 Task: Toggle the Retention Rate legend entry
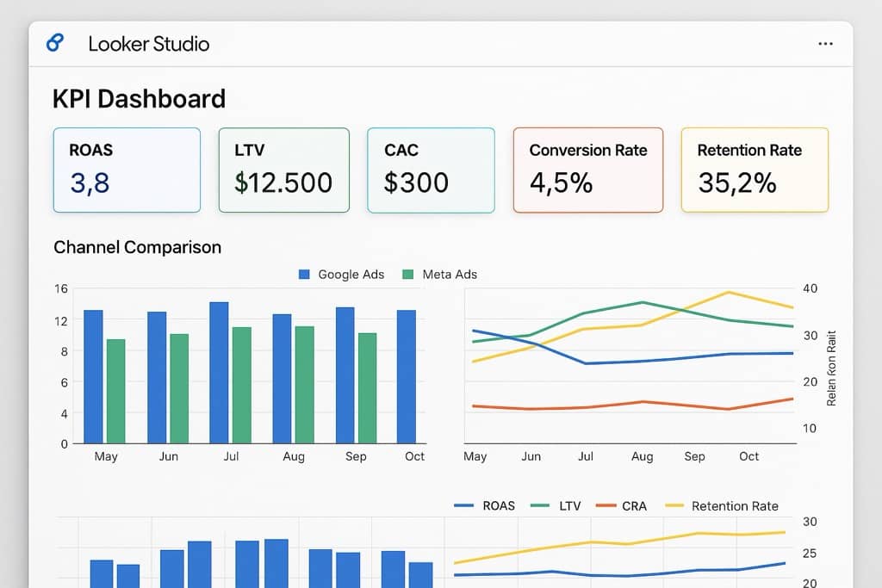723,506
